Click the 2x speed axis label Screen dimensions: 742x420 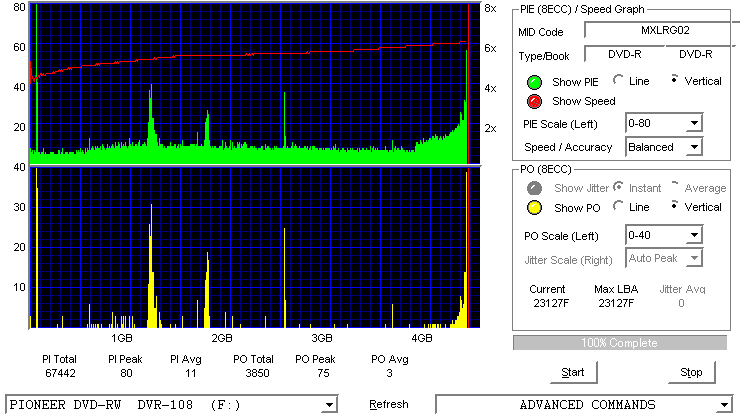pyautogui.click(x=490, y=128)
